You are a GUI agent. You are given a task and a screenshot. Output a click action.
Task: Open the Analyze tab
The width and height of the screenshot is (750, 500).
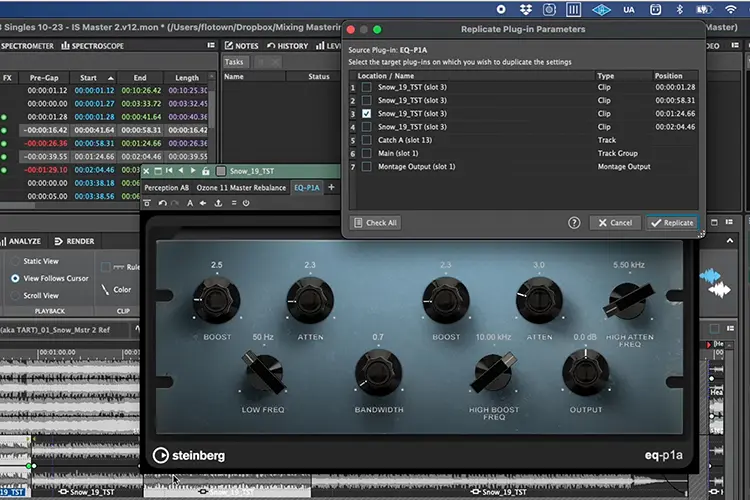tap(21, 241)
